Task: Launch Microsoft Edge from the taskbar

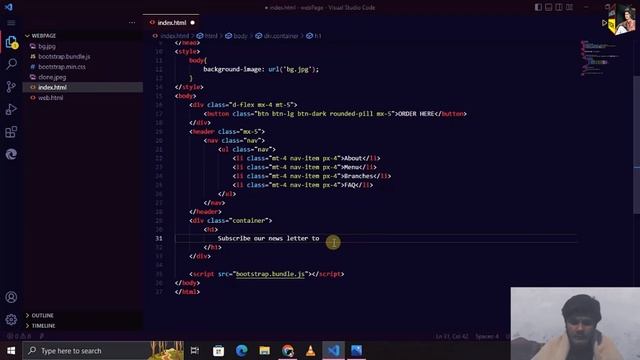Action: click(242, 351)
